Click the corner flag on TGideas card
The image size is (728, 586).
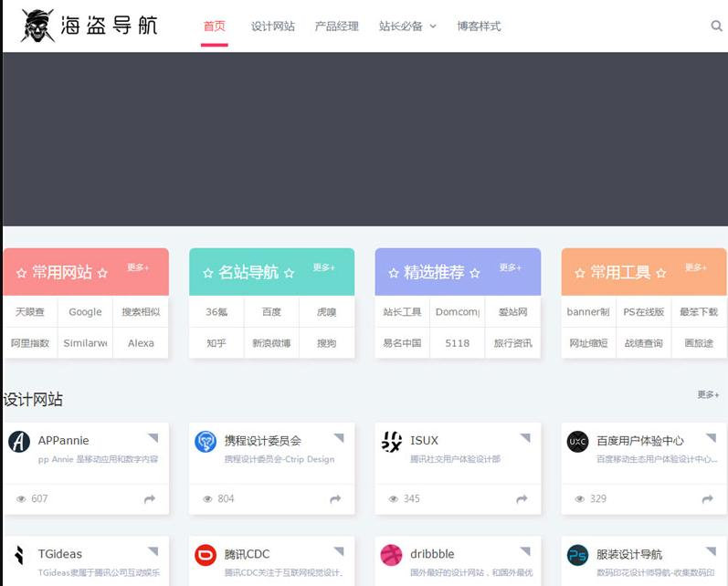pos(153,551)
